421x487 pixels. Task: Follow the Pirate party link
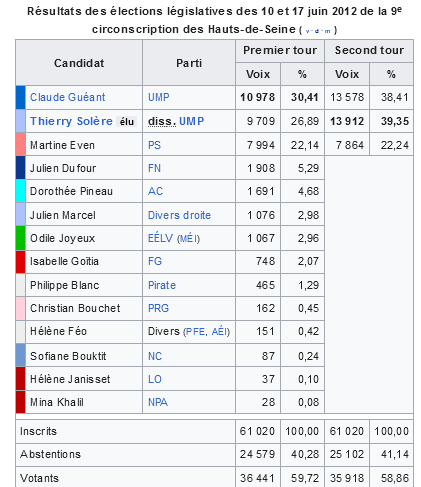[162, 285]
